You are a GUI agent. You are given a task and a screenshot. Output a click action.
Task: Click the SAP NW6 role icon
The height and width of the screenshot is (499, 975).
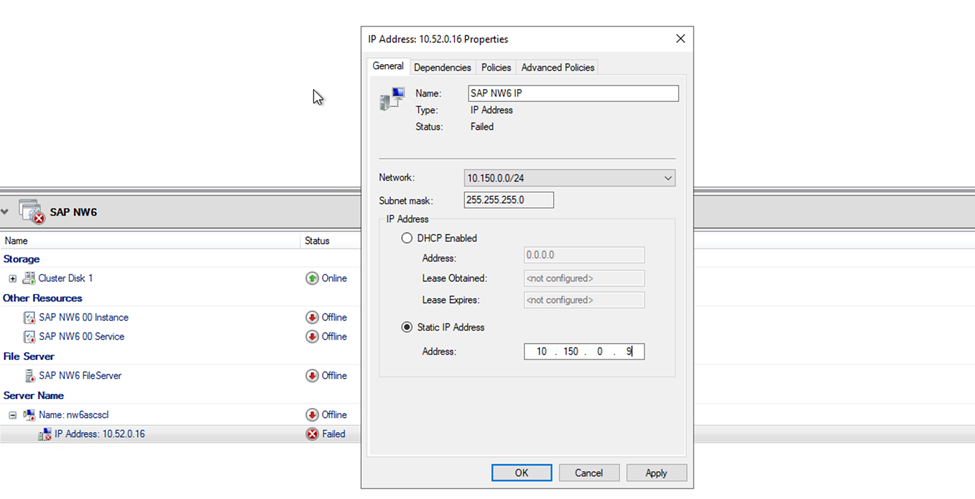[31, 212]
